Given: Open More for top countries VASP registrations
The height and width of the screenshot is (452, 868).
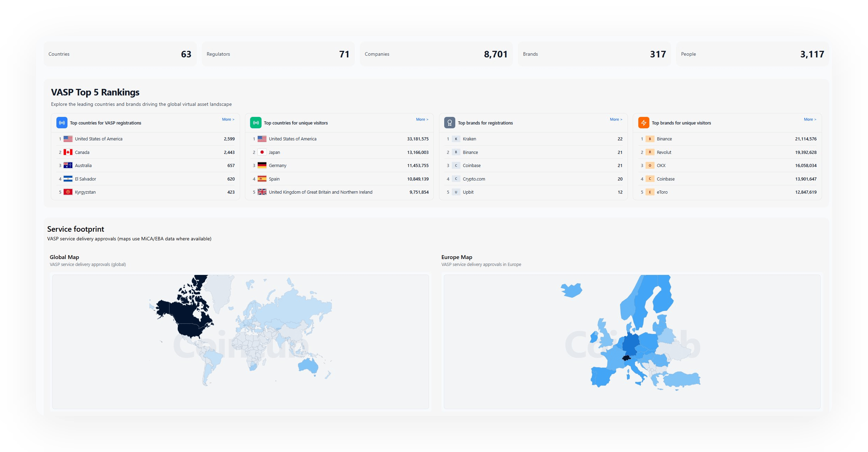Looking at the screenshot, I should pos(228,119).
